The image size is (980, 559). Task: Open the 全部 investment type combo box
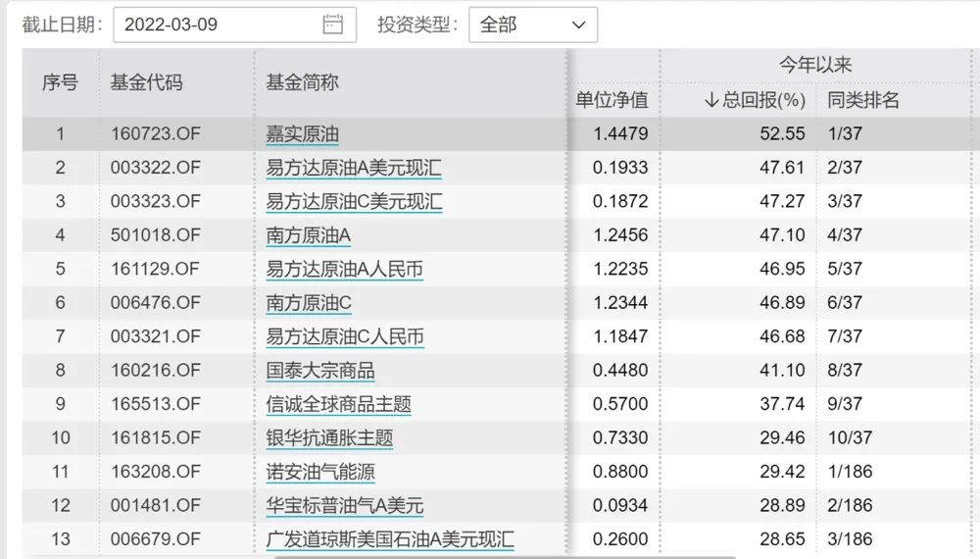533,25
